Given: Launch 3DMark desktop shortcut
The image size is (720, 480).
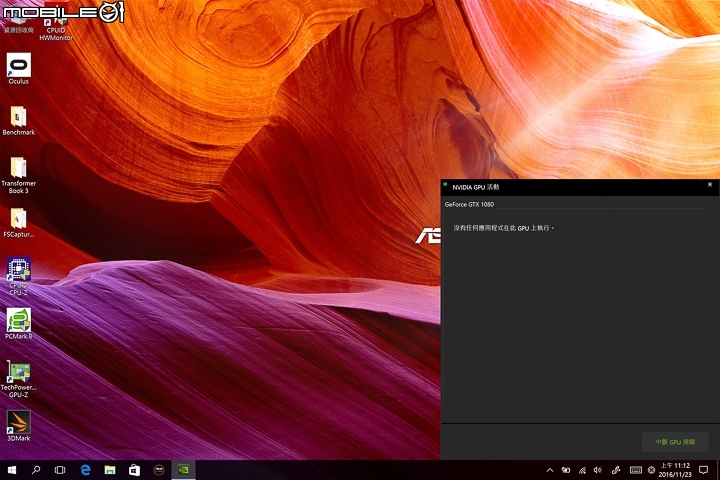Looking at the screenshot, I should coord(18,426).
